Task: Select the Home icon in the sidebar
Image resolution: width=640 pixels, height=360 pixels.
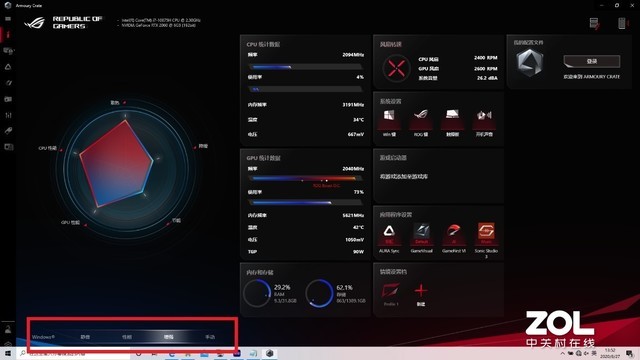Action: click(8, 34)
